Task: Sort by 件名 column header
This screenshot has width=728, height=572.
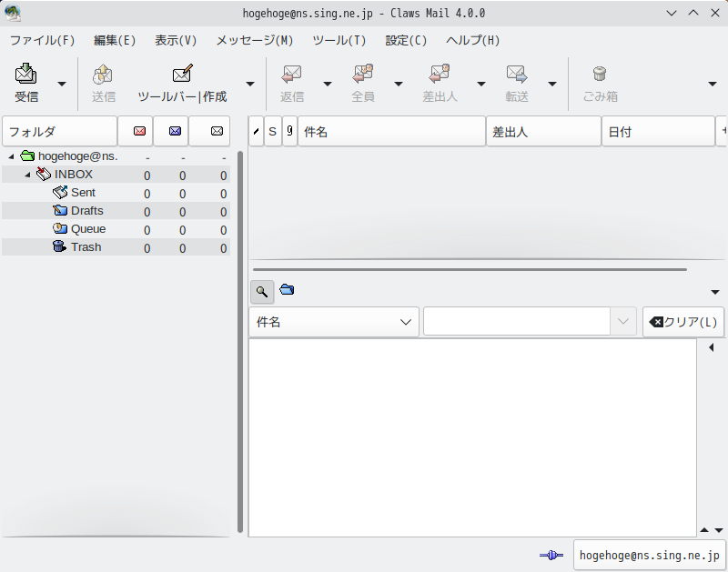Action: coord(391,132)
